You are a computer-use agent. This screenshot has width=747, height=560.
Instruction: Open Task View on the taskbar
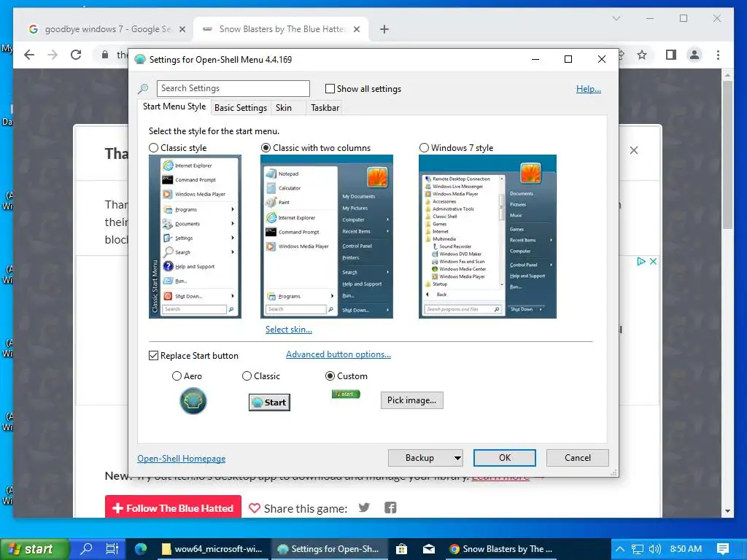(112, 548)
